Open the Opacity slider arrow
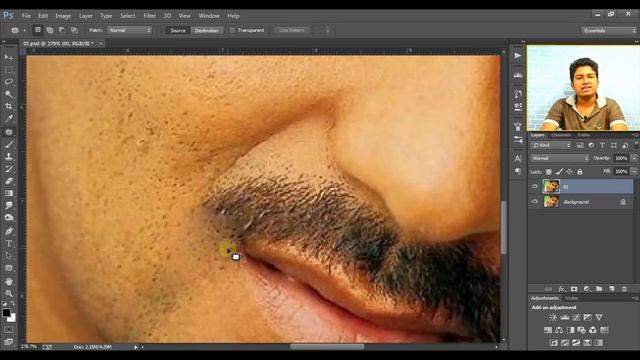 coord(634,158)
